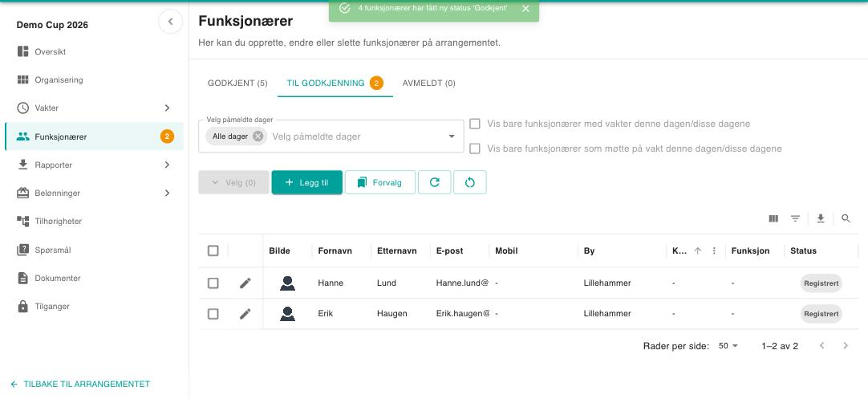Click the table search magnifier icon
This screenshot has height=399, width=868.
tap(846, 219)
